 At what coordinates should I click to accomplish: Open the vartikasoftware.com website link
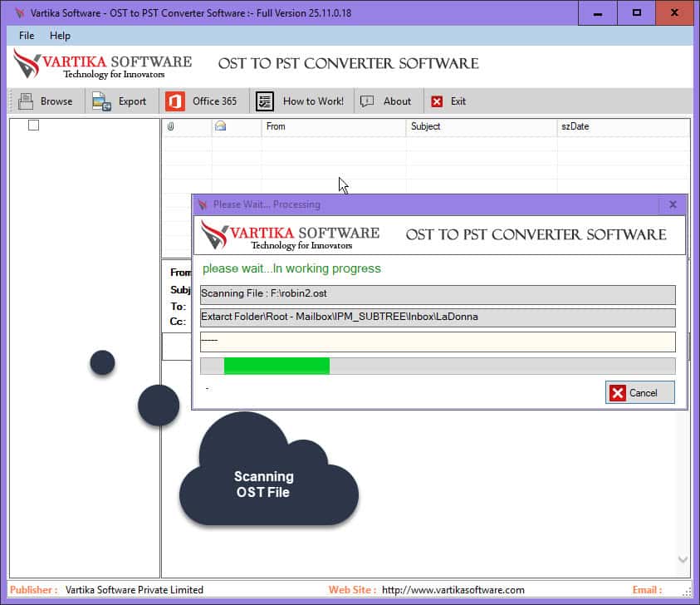(453, 590)
